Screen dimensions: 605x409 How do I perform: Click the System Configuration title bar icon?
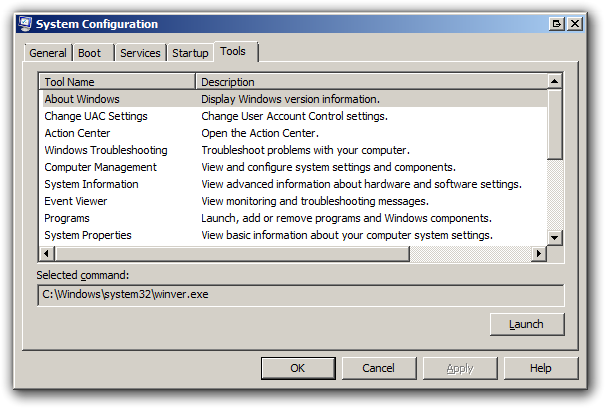(x=25, y=24)
